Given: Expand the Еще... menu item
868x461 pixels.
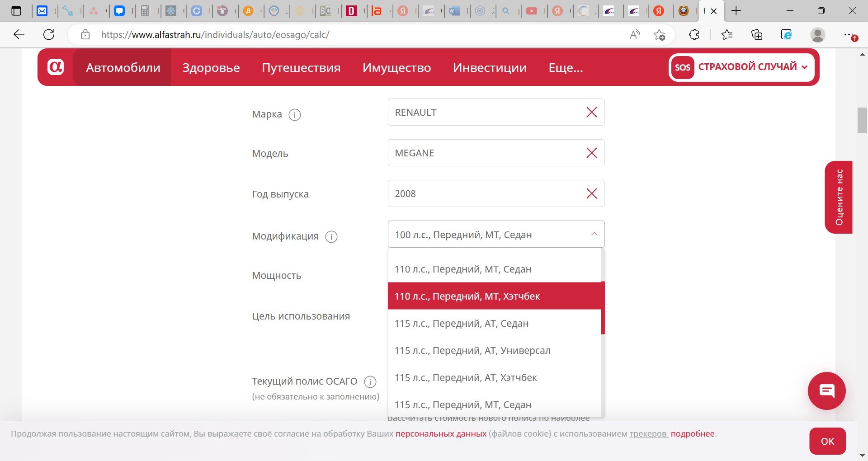Looking at the screenshot, I should point(566,67).
